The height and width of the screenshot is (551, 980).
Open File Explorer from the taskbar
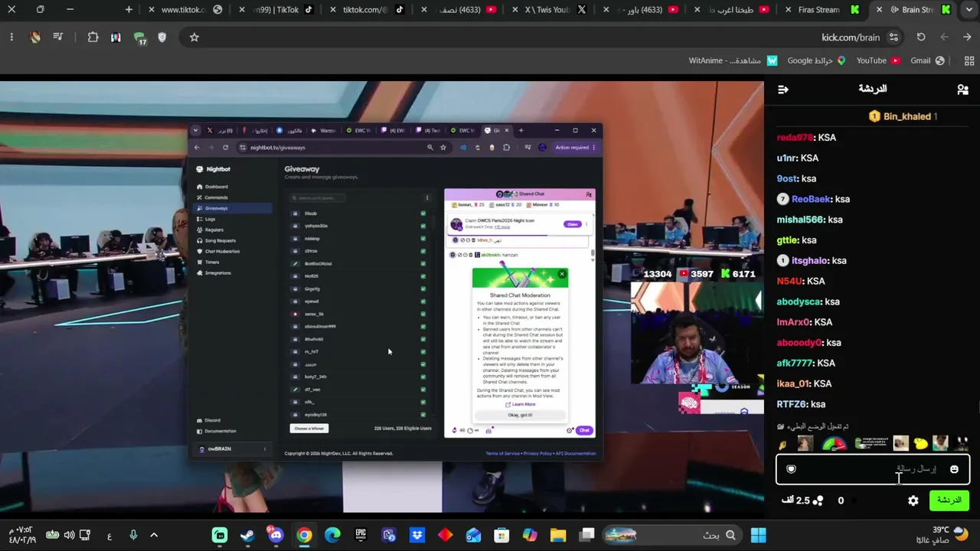pyautogui.click(x=558, y=535)
